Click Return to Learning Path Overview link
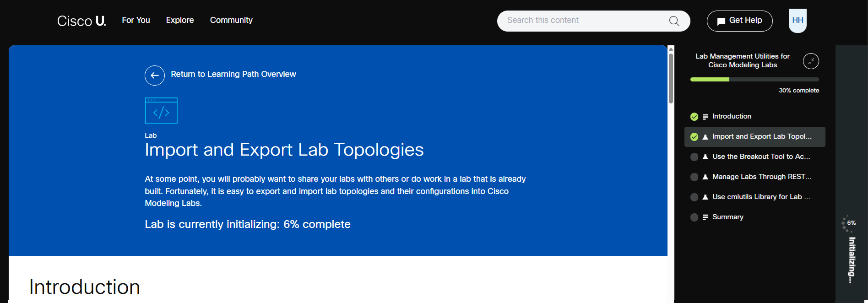The height and width of the screenshot is (303, 868). pyautogui.click(x=233, y=74)
